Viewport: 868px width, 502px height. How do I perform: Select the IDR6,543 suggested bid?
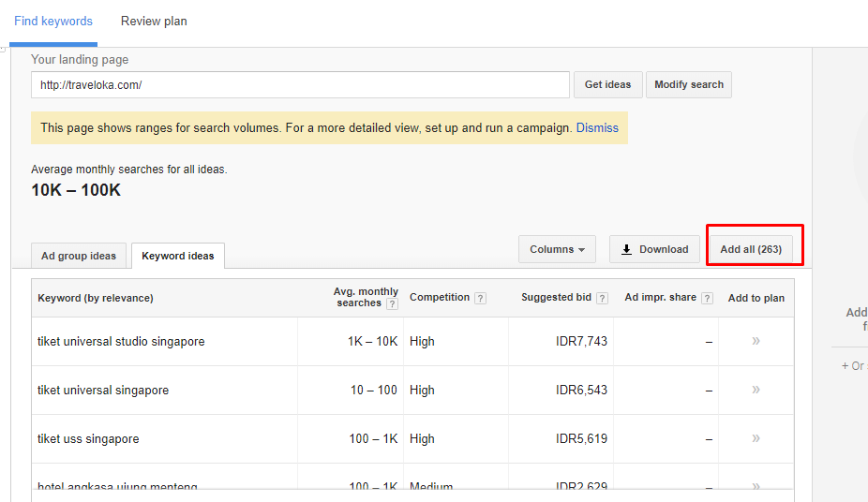tap(581, 391)
